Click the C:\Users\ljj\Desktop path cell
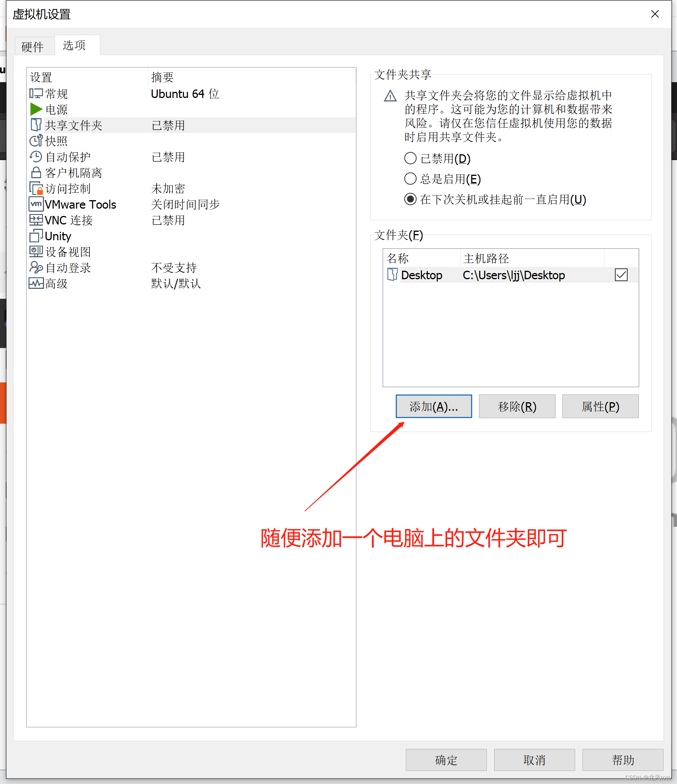 514,275
